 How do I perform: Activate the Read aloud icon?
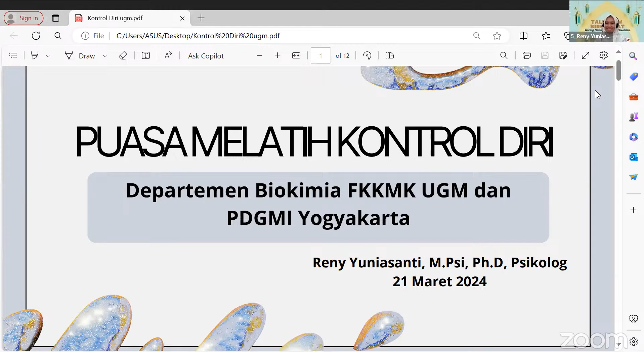168,55
